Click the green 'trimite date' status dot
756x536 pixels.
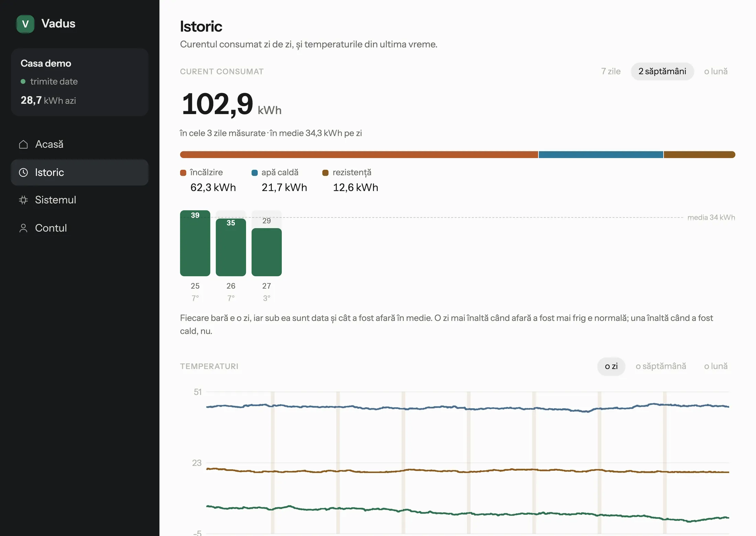point(23,81)
